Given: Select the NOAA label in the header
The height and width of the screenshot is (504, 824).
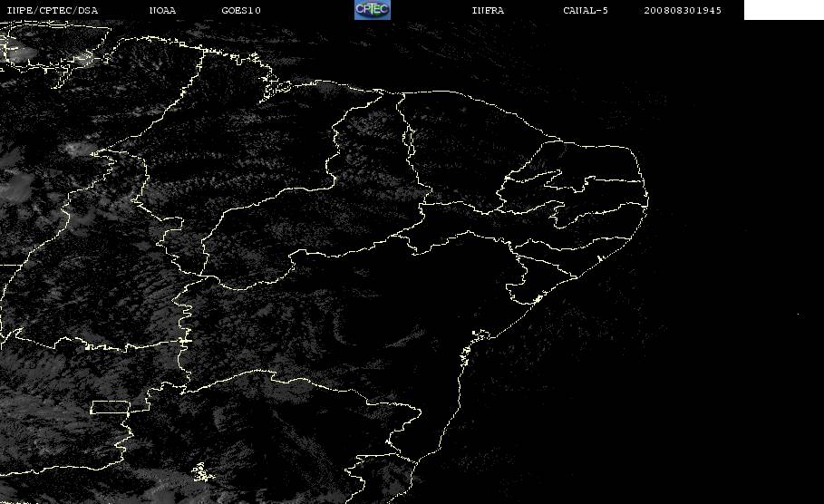Looking at the screenshot, I should (x=162, y=10).
